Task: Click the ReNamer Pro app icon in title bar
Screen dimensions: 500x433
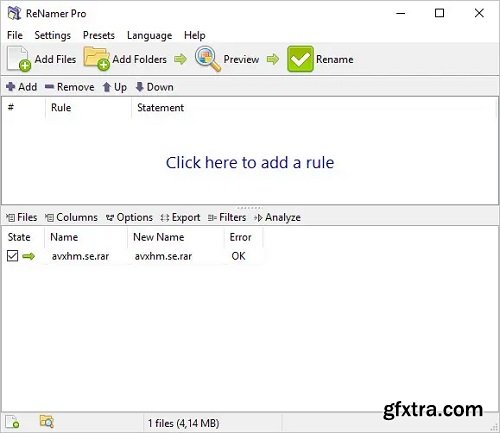Action: click(14, 13)
